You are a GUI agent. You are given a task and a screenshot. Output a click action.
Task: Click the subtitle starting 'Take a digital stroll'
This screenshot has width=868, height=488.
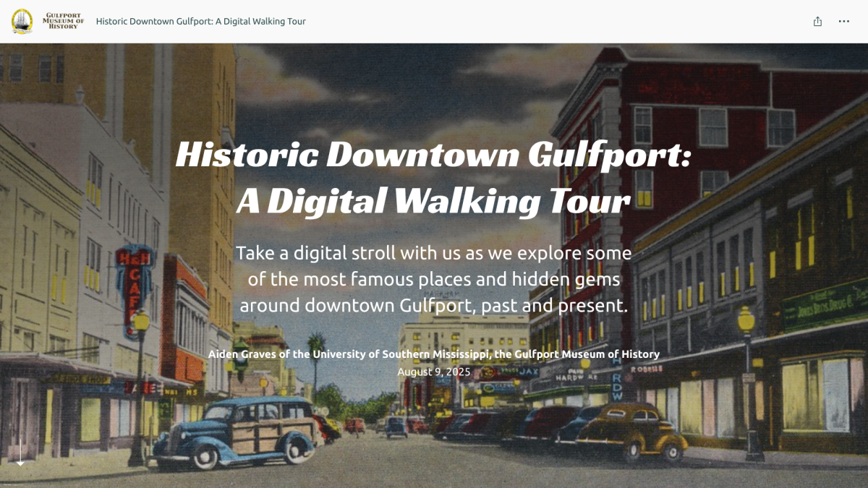[434, 279]
